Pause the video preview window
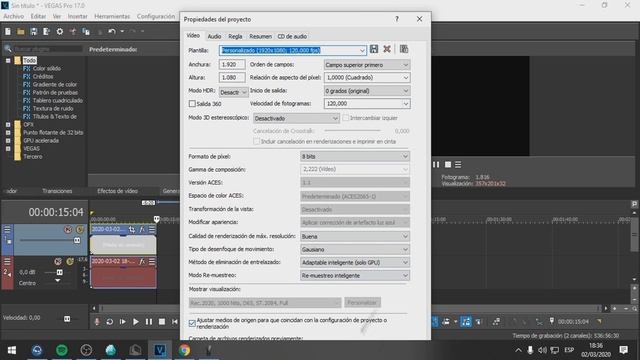 pos(436,164)
